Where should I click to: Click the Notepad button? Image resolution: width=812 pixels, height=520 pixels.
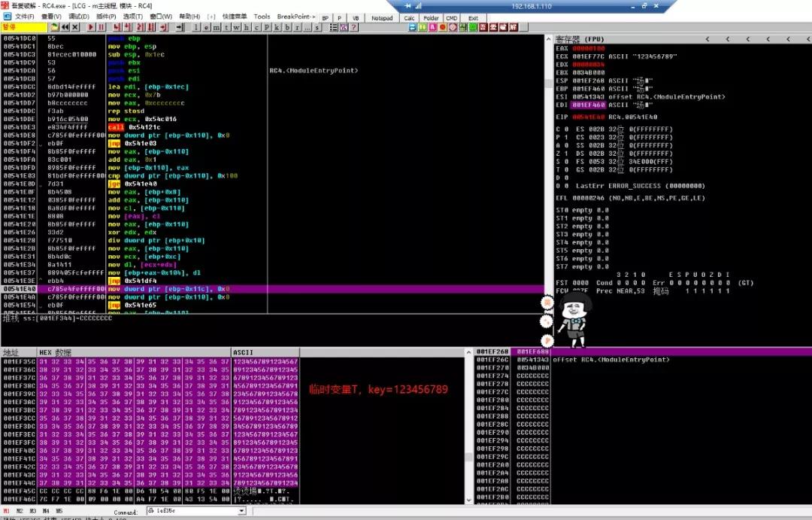382,17
